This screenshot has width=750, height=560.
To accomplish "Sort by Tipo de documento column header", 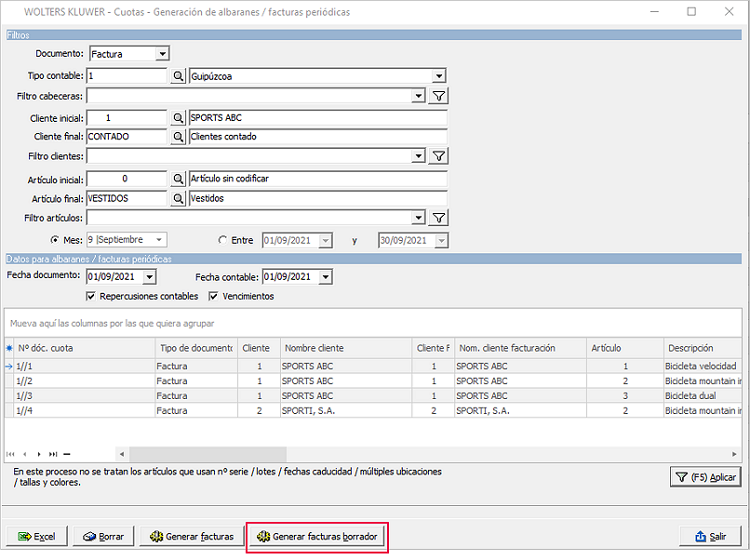I will point(197,348).
